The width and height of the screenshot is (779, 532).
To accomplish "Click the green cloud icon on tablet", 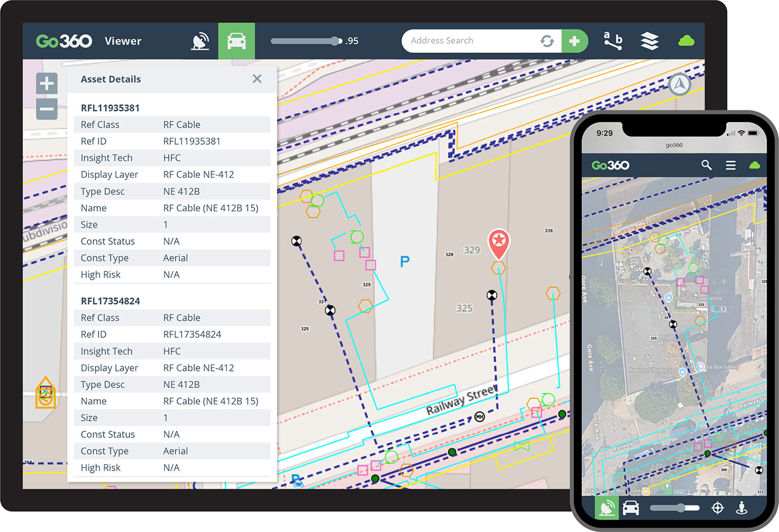I will click(686, 41).
